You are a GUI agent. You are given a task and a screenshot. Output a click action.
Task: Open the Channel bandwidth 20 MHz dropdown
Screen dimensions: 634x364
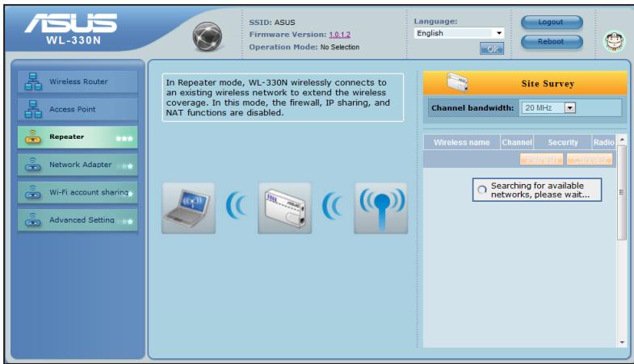548,108
